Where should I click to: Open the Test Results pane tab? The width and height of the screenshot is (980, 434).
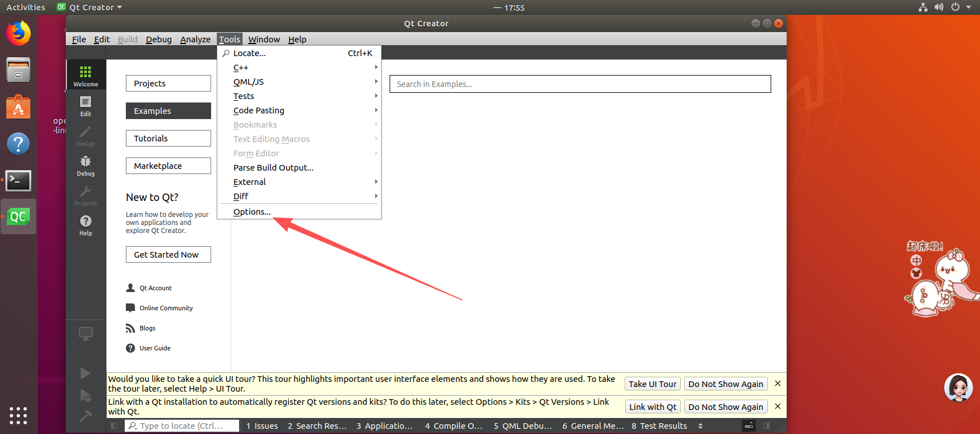[659, 426]
